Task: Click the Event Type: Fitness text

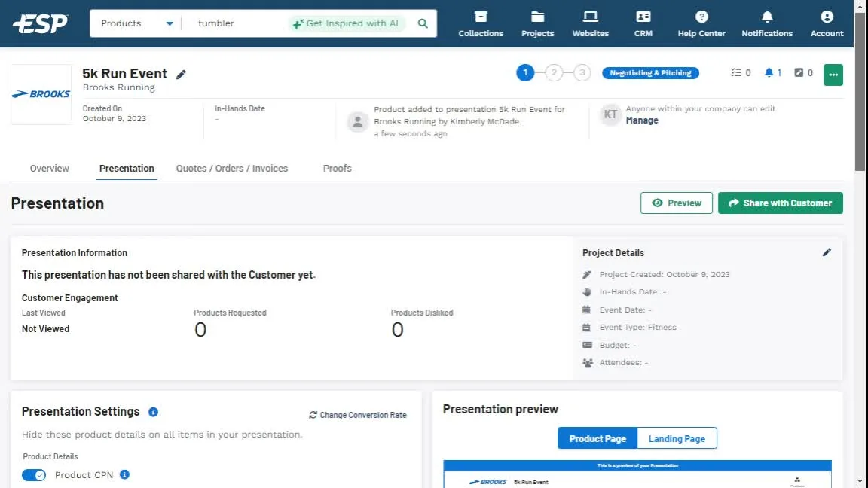Action: 637,327
